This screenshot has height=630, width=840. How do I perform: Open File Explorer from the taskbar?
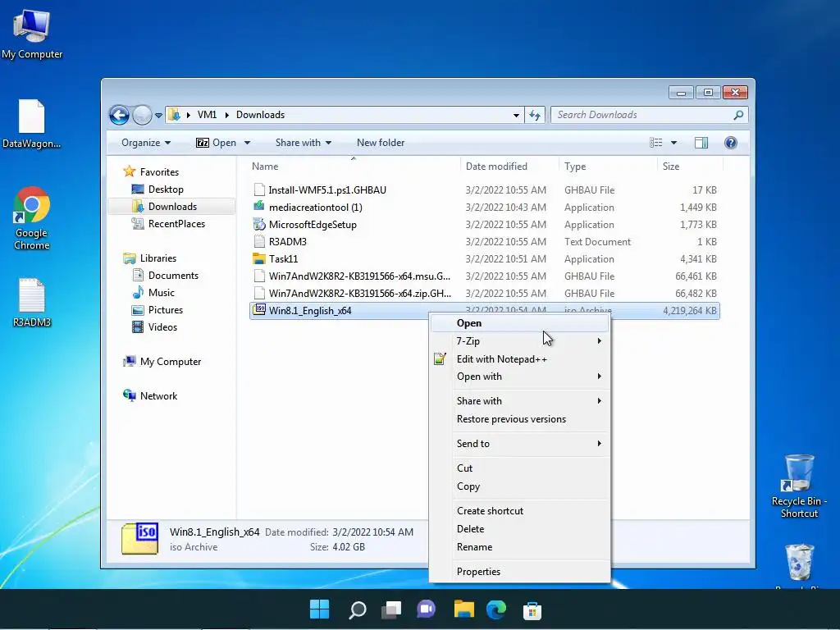pos(464,609)
